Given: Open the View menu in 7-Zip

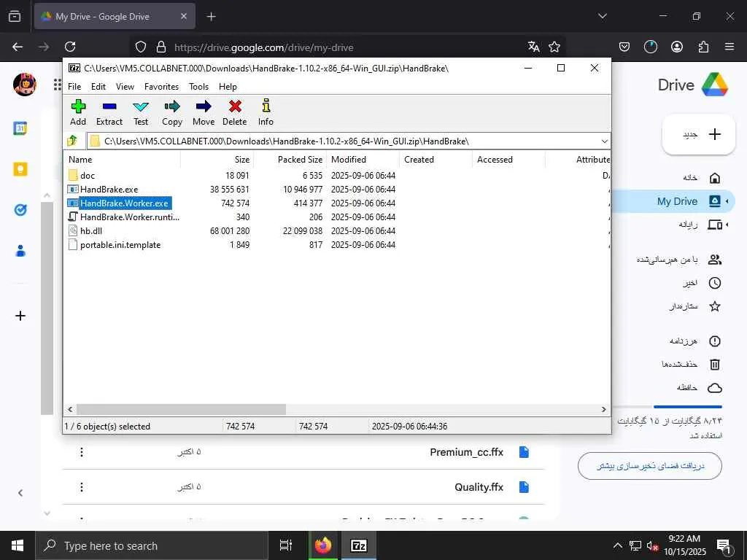Looking at the screenshot, I should tap(125, 87).
